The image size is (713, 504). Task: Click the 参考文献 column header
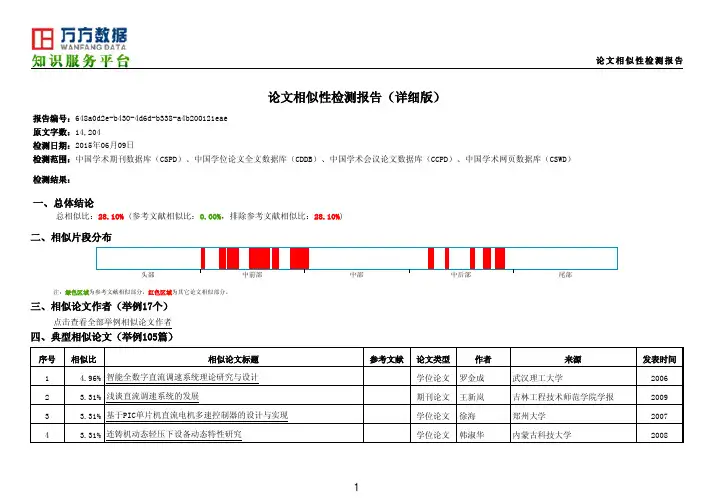point(385,359)
